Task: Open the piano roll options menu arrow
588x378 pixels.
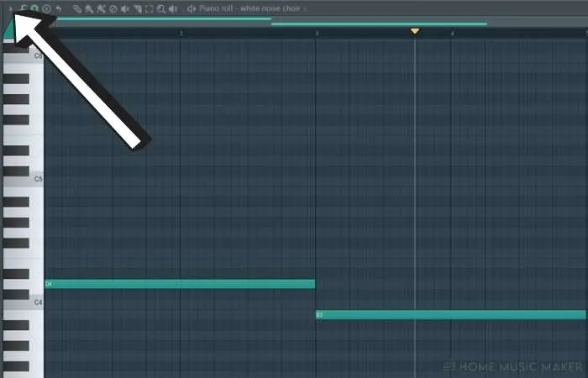Action: pyautogui.click(x=11, y=8)
